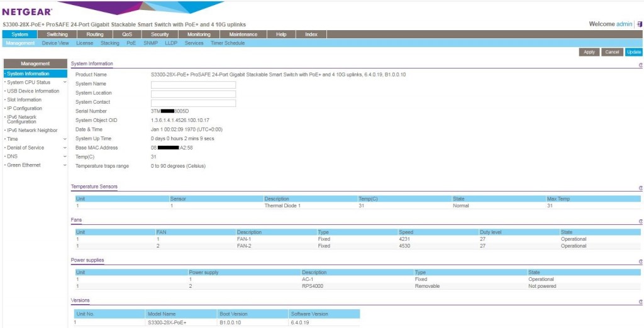Click the 'Normal' sensor state cell
644x328 pixels.
pyautogui.click(x=461, y=205)
